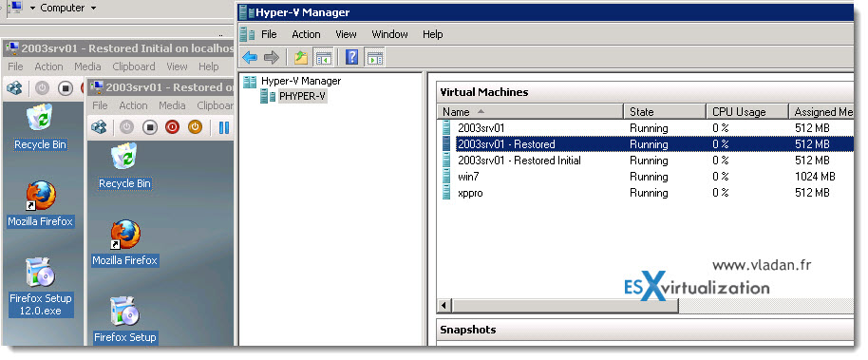Select Recycle Bin in front Restored desktop
Screen dimensions: 868x360
pos(124,167)
